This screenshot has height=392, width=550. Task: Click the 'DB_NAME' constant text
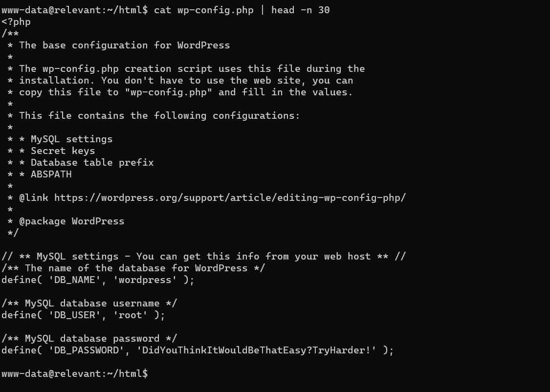pos(75,280)
